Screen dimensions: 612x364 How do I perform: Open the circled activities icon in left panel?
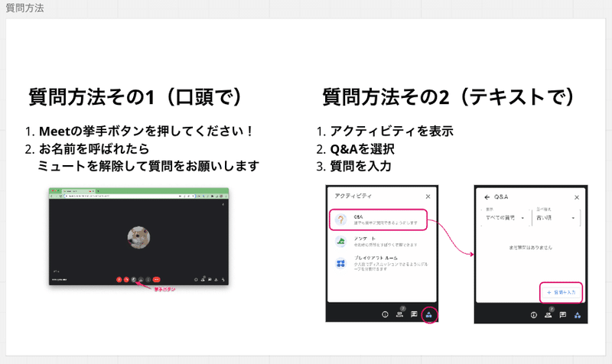pos(429,315)
